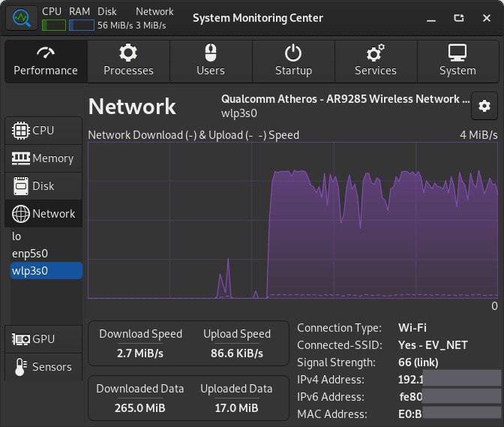Click the System Monitoring Center app icon
The width and height of the screenshot is (504, 427).
22,18
